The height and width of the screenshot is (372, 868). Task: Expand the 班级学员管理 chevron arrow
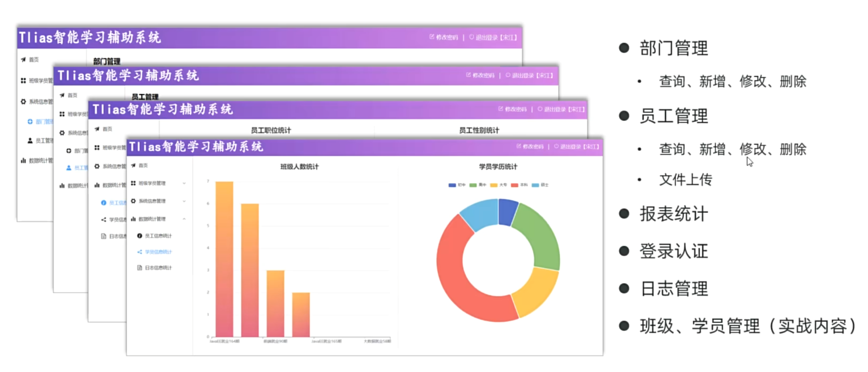click(184, 184)
